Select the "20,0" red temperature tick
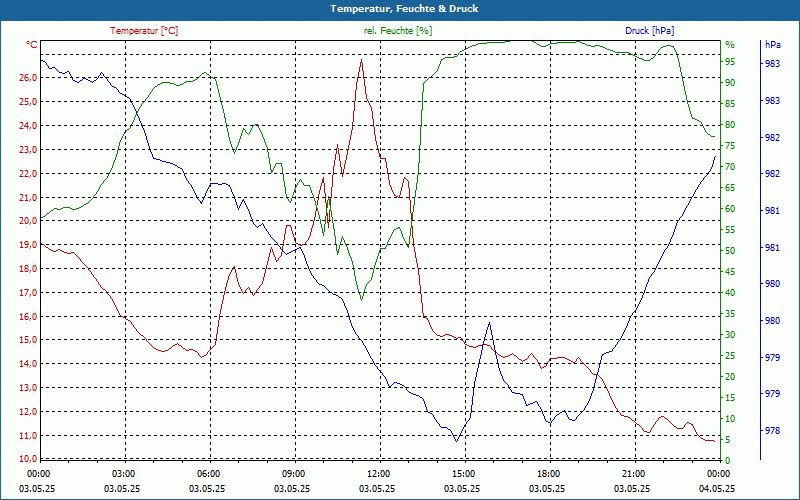Screen dimensions: 800x500 (28, 221)
